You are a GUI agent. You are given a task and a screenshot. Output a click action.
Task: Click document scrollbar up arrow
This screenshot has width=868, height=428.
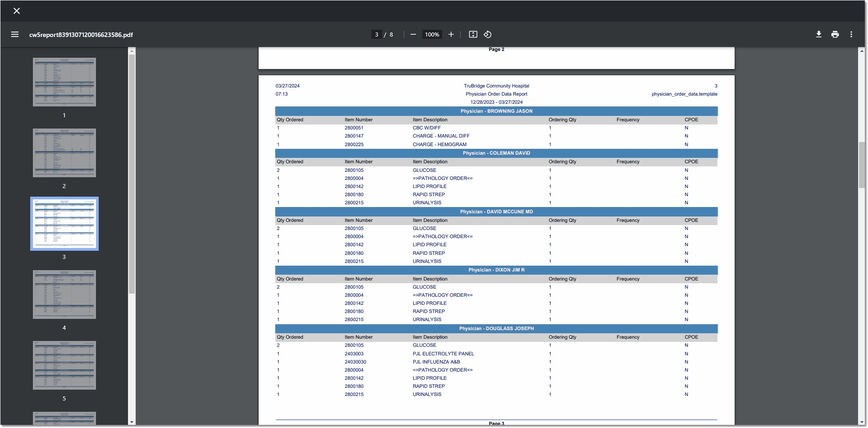coord(862,51)
